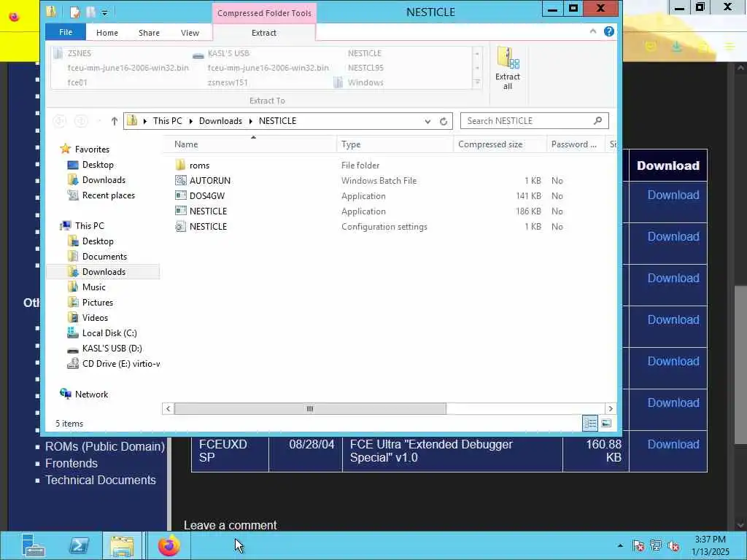This screenshot has width=747, height=560.
Task: Select the roms folder icon
Action: [180, 166]
